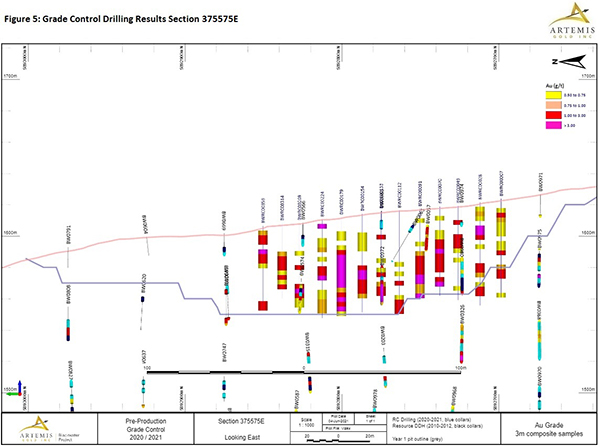This screenshot has height=447, width=600.
Task: Click the peach 0.75 to 1.00 legend swatch
Action: pos(553,105)
